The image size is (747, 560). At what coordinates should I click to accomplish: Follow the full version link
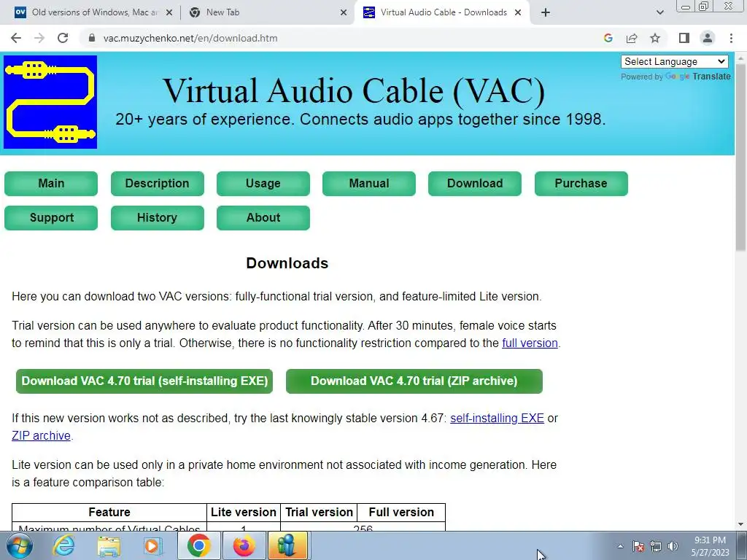[x=530, y=343]
